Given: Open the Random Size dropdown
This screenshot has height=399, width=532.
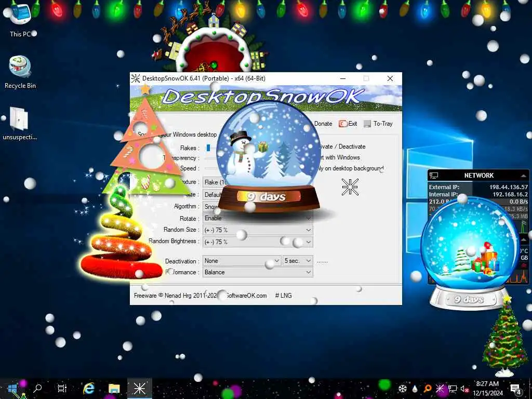Looking at the screenshot, I should [x=258, y=230].
